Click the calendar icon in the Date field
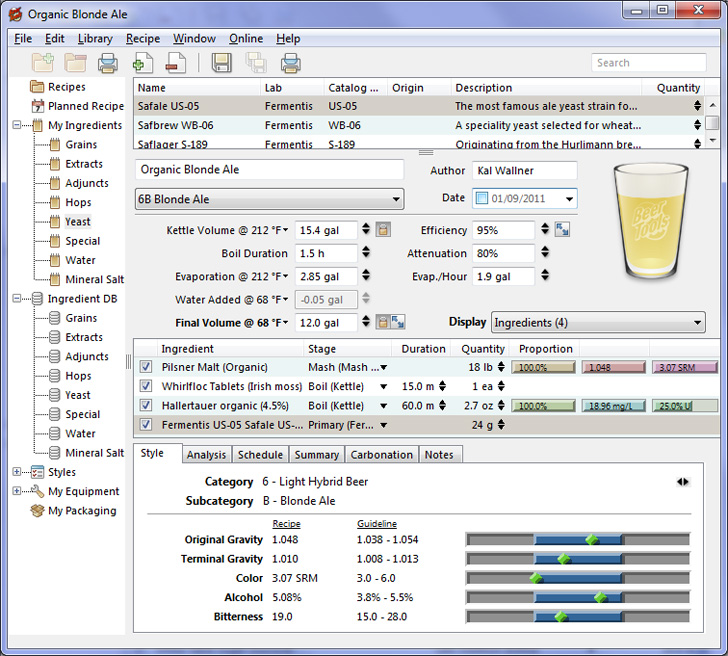The image size is (728, 656). point(481,199)
